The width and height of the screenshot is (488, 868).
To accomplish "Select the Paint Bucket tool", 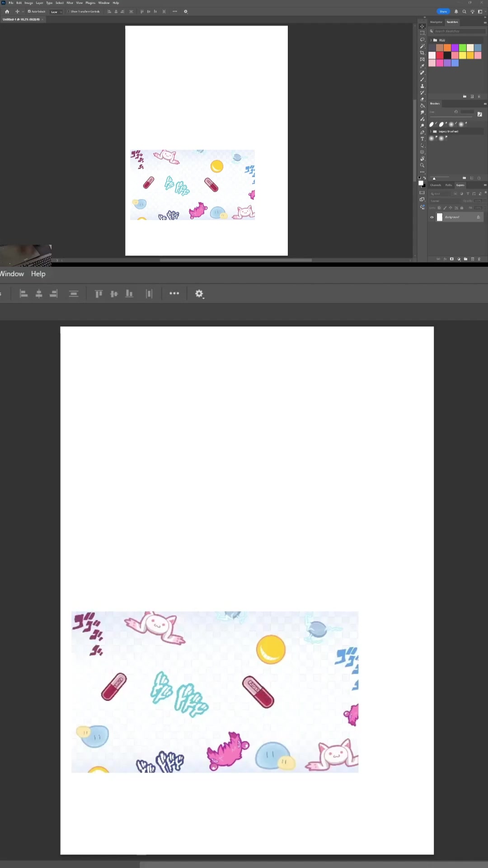I will (x=422, y=106).
